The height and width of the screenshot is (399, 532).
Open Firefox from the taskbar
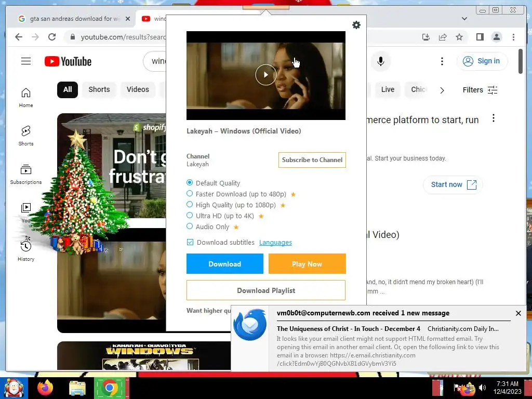(45, 388)
